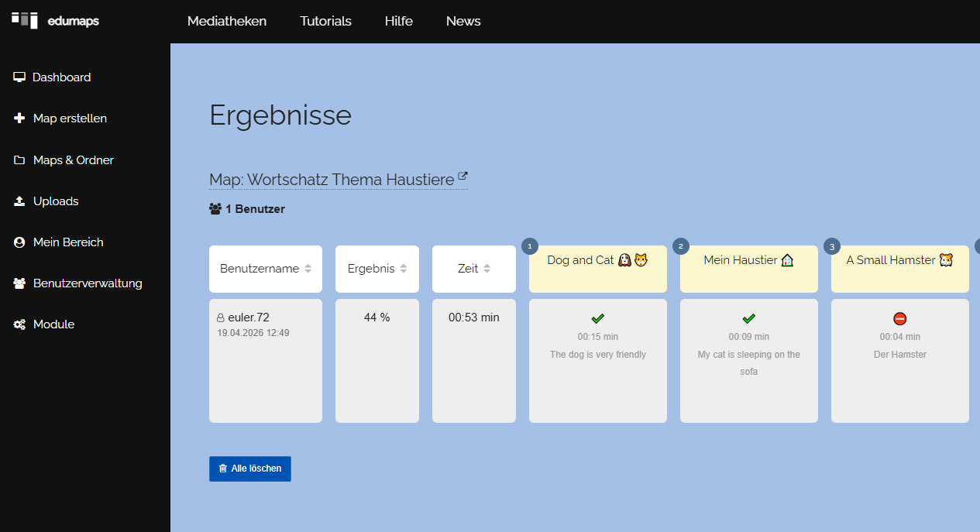This screenshot has height=532, width=980.
Task: Open the Wortschatz Thema Haustiere map link
Action: (x=332, y=180)
